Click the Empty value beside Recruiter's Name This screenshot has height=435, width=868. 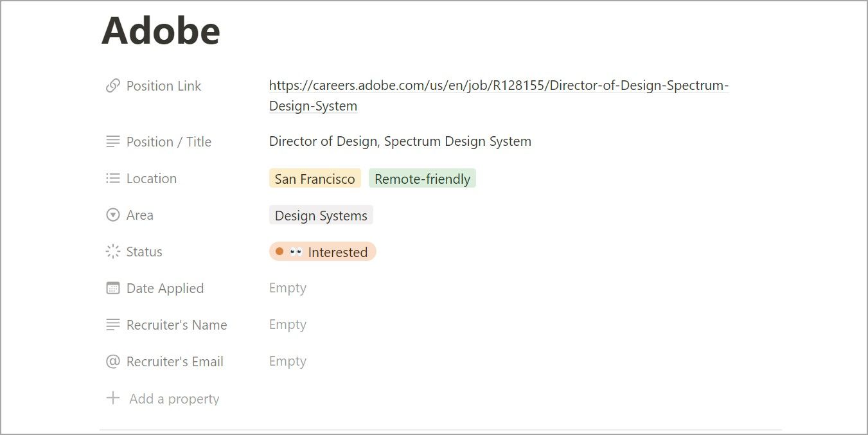click(287, 324)
